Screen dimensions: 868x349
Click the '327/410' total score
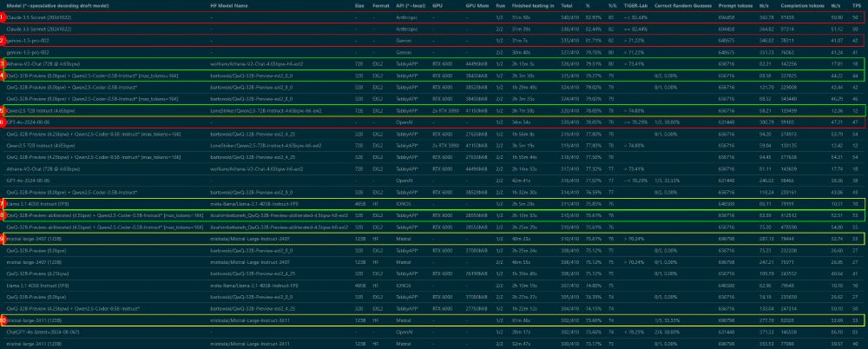click(x=569, y=52)
